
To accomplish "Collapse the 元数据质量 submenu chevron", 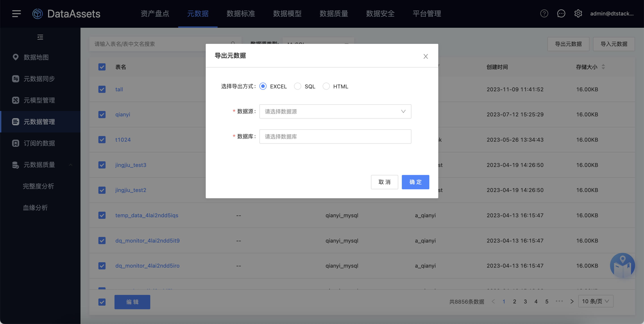I will 71,165.
